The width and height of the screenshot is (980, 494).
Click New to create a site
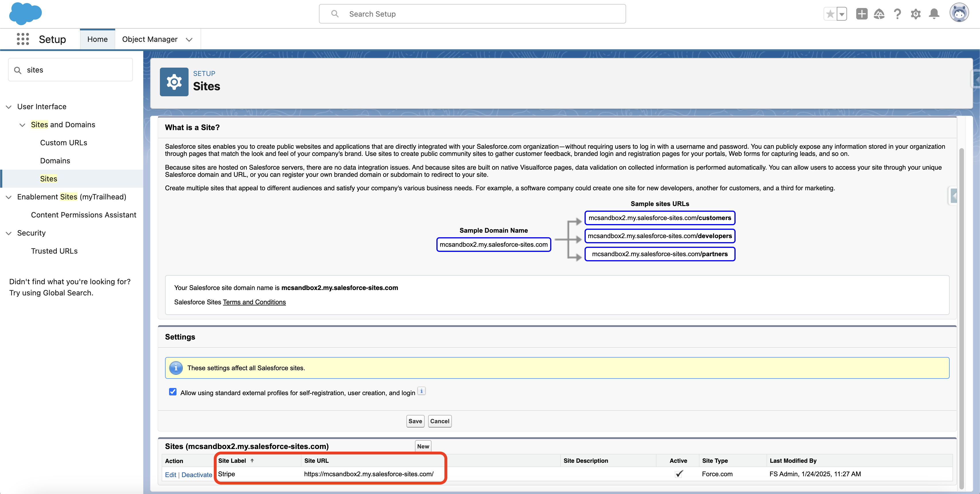tap(423, 446)
